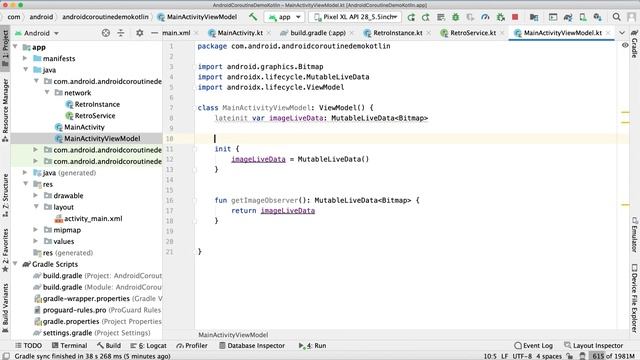Viewport: 640px width, 360px height.
Task: Toggle the Resource Manager tool window
Action: click(x=5, y=110)
